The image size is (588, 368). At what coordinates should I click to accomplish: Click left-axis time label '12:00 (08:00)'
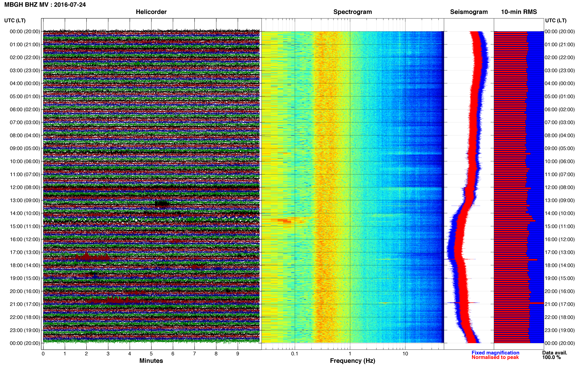25,187
